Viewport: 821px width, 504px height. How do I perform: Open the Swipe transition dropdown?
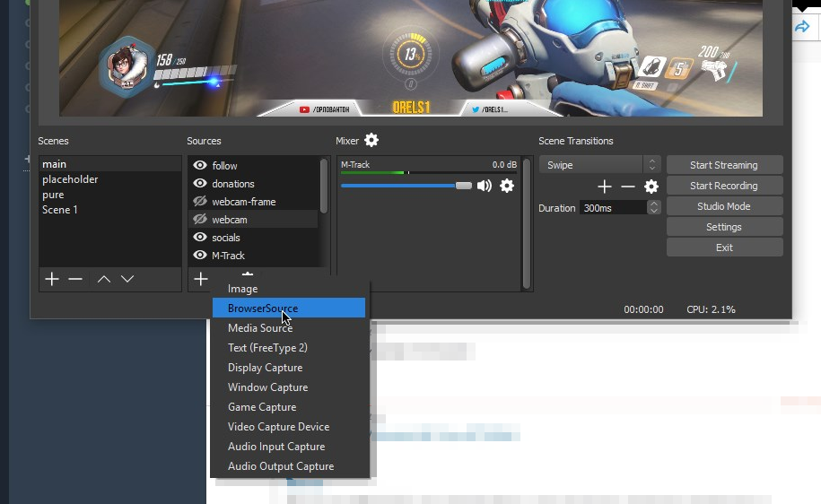click(x=599, y=165)
